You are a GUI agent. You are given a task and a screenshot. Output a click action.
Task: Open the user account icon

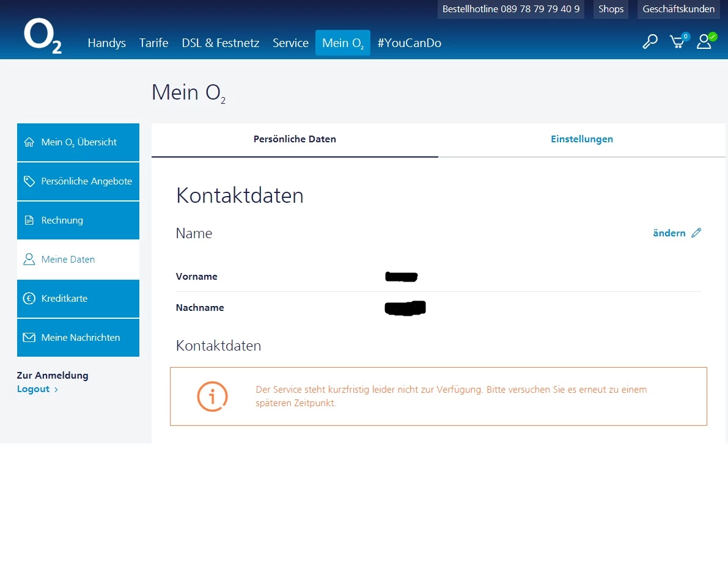(705, 42)
